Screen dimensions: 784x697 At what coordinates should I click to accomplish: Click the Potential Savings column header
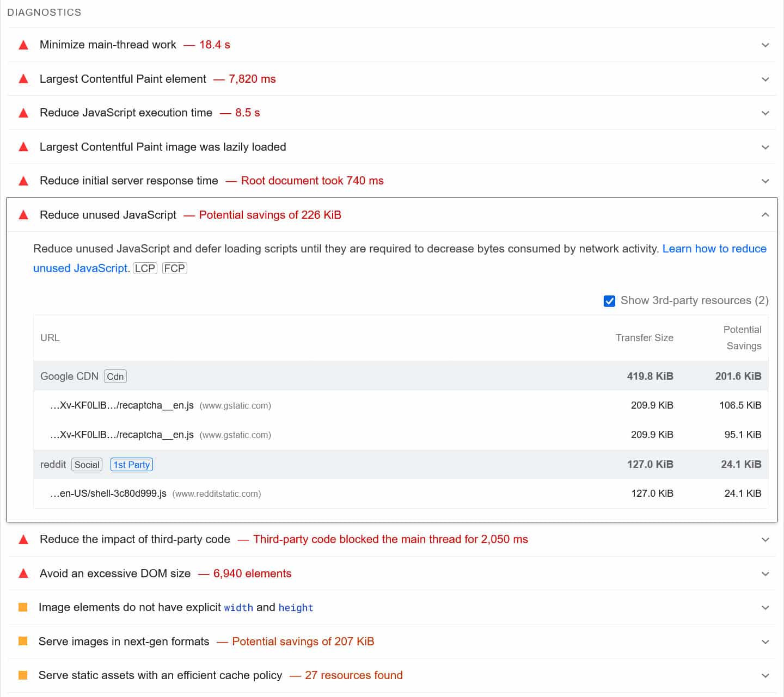point(743,338)
